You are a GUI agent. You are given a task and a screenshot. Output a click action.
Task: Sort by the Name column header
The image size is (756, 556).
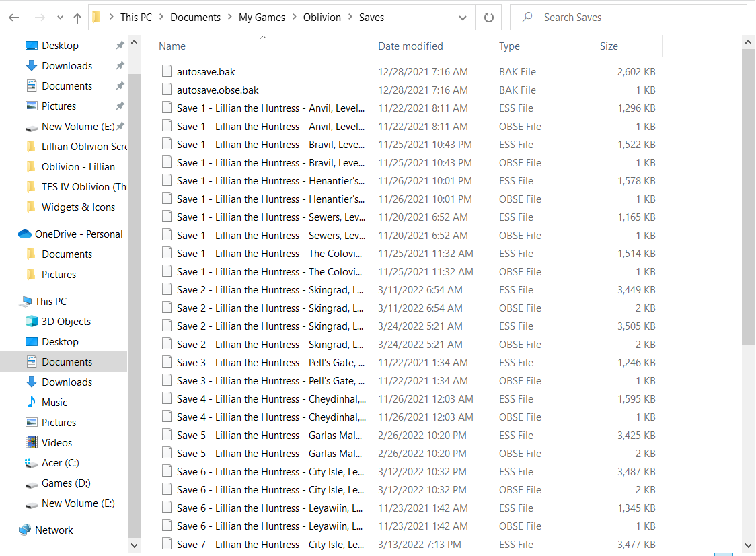[x=172, y=46]
